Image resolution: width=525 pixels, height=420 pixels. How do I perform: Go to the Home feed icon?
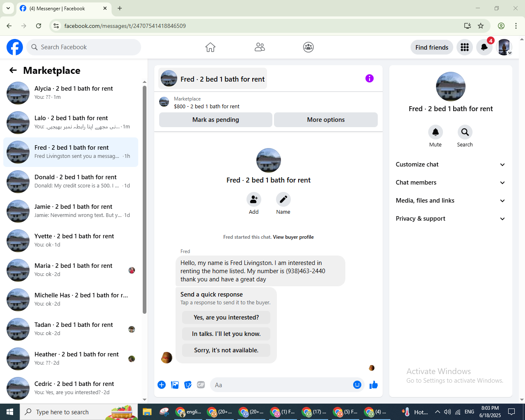coord(210,47)
